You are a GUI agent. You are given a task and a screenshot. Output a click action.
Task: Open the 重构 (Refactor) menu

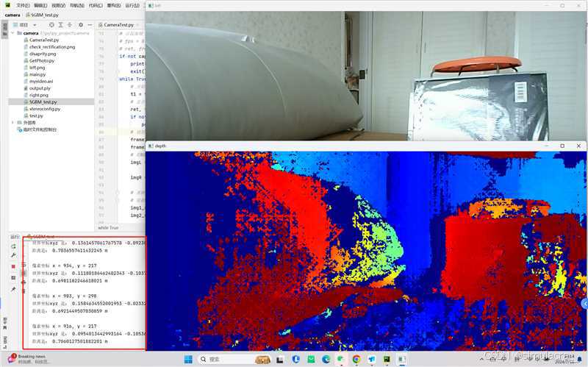114,5
